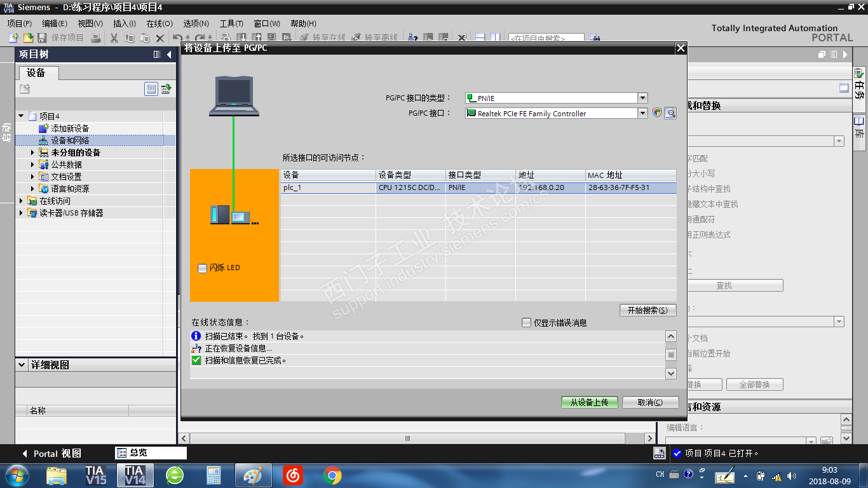Collapse the 详细视图 panel
Image resolution: width=868 pixels, height=488 pixels.
pos(23,365)
